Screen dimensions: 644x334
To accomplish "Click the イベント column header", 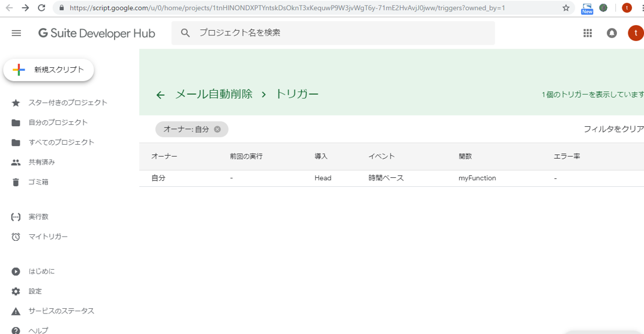I will [x=382, y=156].
